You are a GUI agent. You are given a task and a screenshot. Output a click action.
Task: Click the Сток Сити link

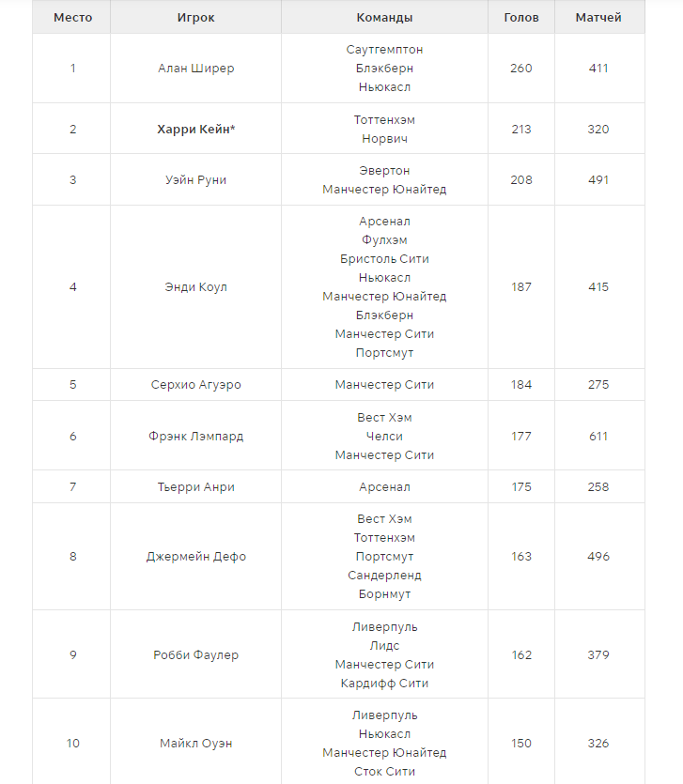(x=384, y=772)
